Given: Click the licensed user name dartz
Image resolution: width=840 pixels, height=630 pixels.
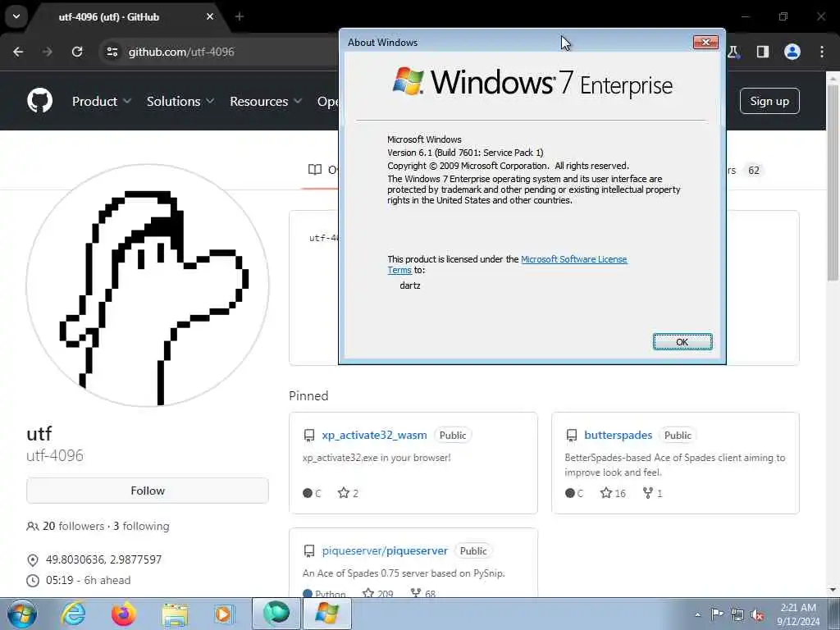Looking at the screenshot, I should [410, 285].
